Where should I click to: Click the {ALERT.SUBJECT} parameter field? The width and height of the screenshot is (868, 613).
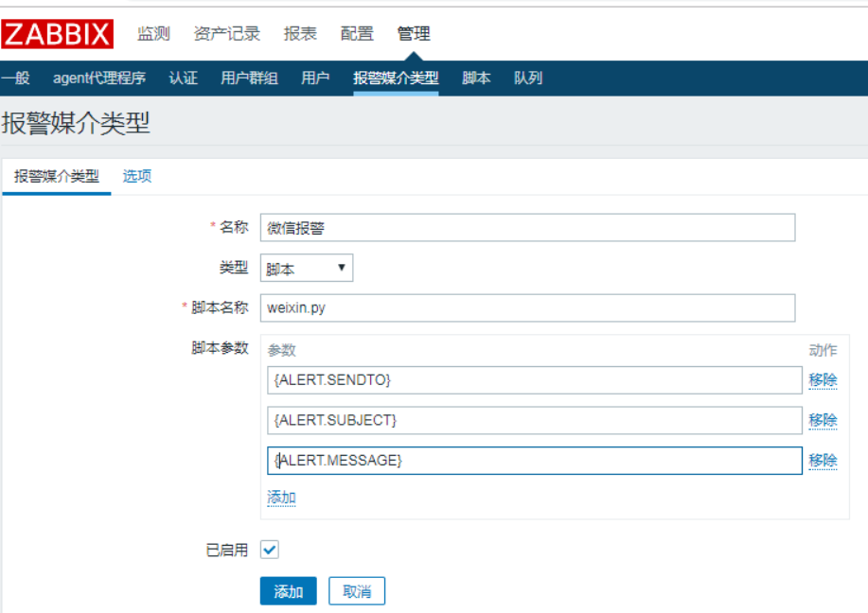[x=535, y=420]
